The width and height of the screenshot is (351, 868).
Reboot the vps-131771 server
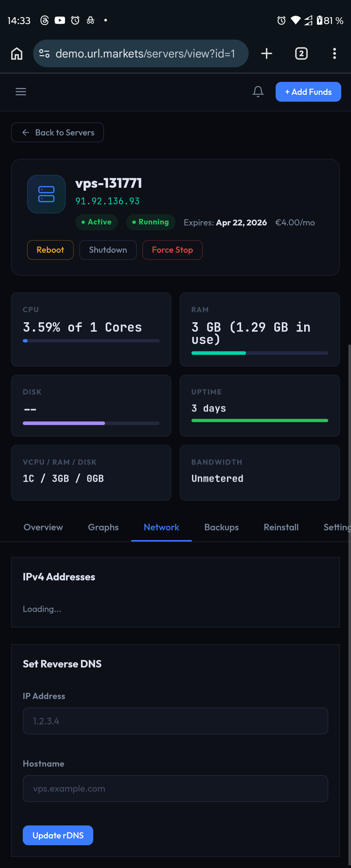coord(50,250)
